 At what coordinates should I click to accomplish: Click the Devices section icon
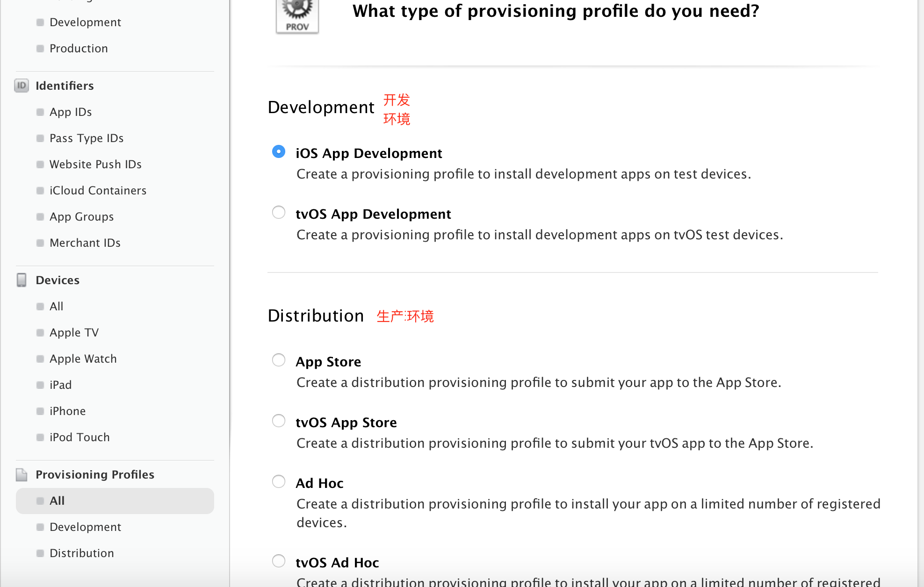tap(22, 280)
